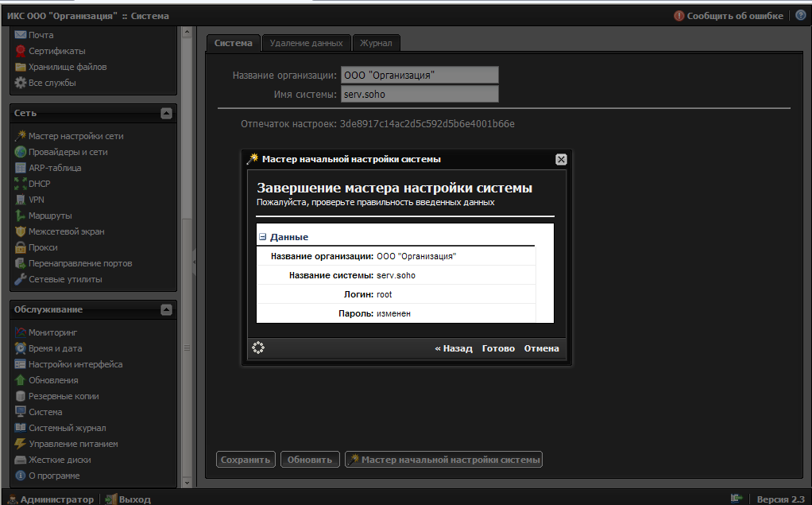
Task: Click the network status icon near version
Action: tap(736, 499)
